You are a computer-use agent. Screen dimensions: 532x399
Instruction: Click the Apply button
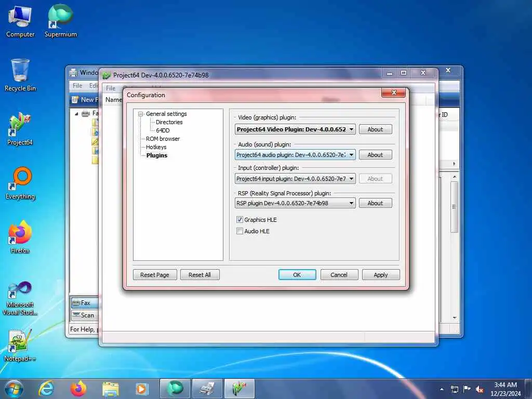click(x=381, y=275)
